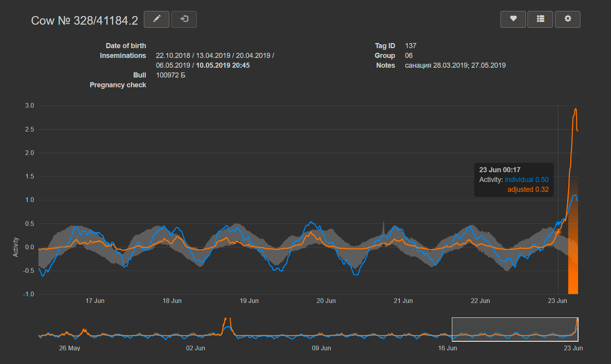Click the last insemination date 10.05.2019 20:45
Viewport: 611px width, 364px height.
click(223, 65)
